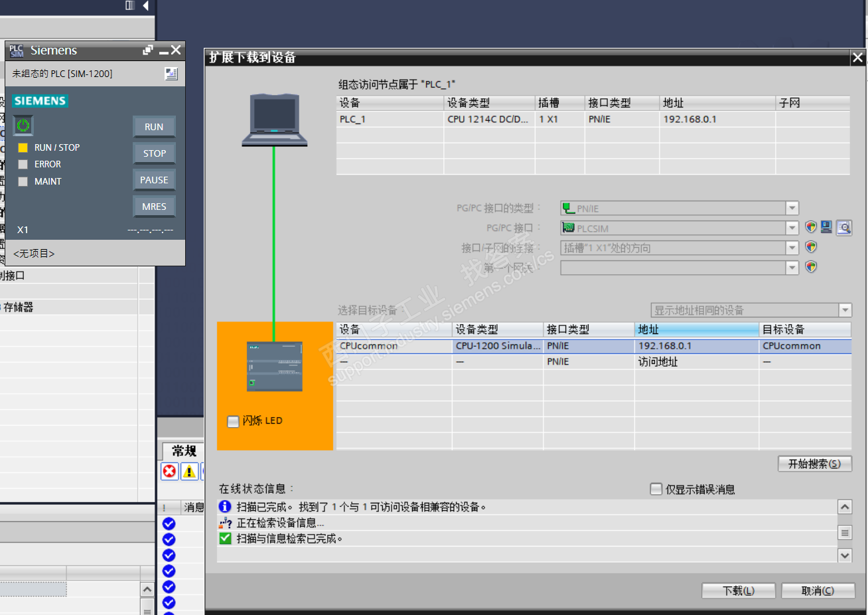
Task: Click the status list scroll down arrow
Action: tap(845, 555)
